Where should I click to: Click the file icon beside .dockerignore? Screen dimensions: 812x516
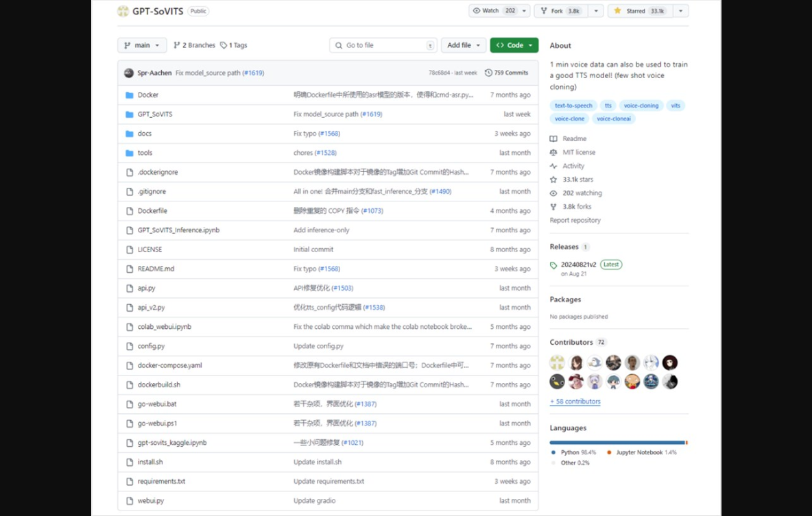pyautogui.click(x=130, y=172)
